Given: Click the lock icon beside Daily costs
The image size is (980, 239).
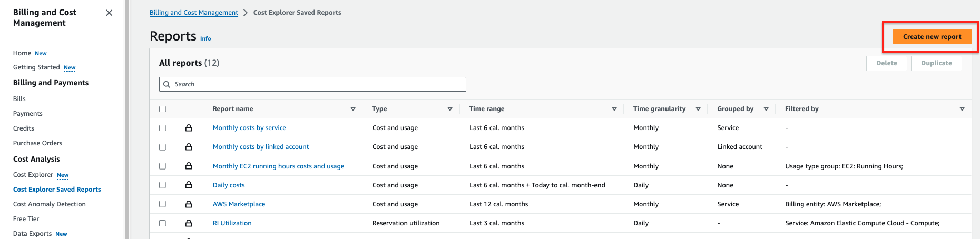Looking at the screenshot, I should (189, 185).
